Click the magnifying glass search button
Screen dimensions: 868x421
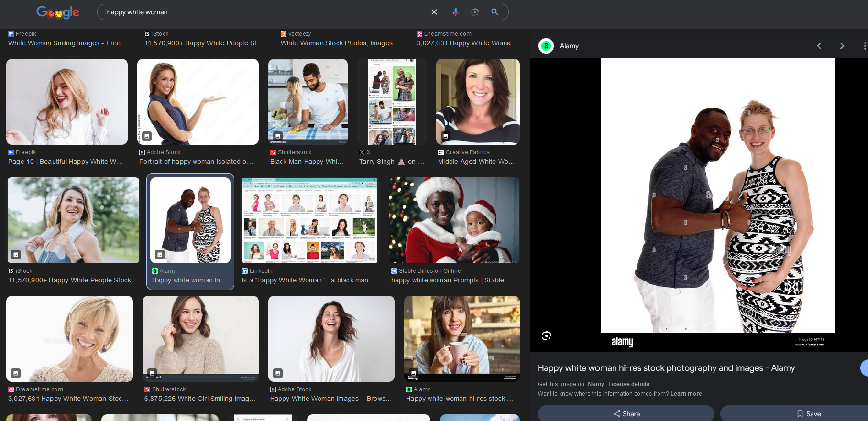(494, 12)
